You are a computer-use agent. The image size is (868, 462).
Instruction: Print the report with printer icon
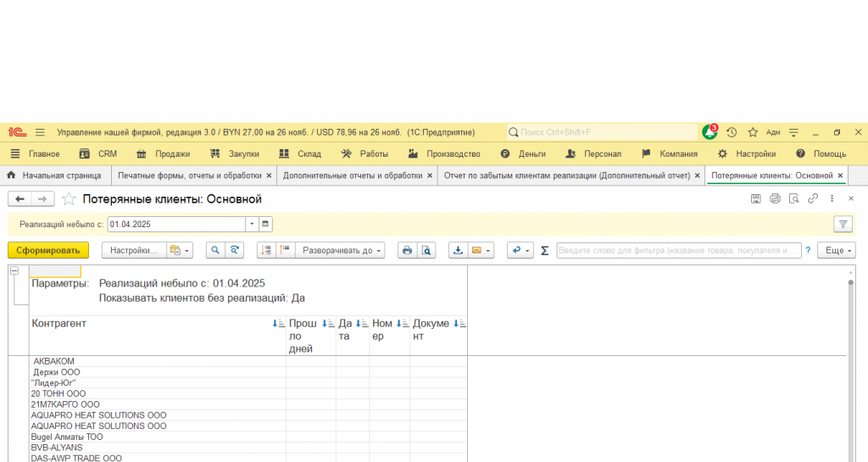(407, 250)
